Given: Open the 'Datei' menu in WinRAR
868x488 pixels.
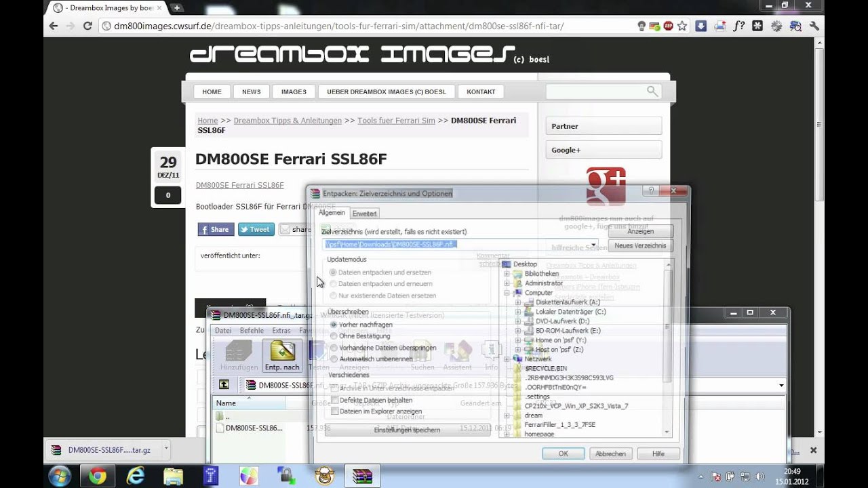Looking at the screenshot, I should 223,331.
